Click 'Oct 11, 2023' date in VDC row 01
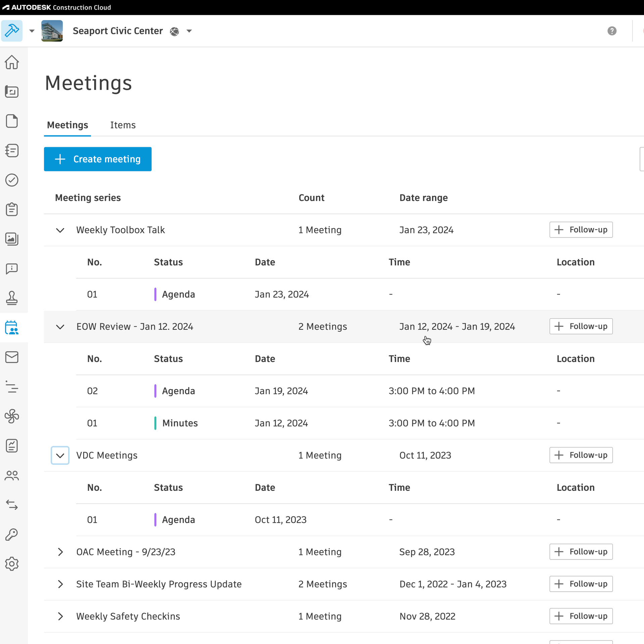 point(280,520)
